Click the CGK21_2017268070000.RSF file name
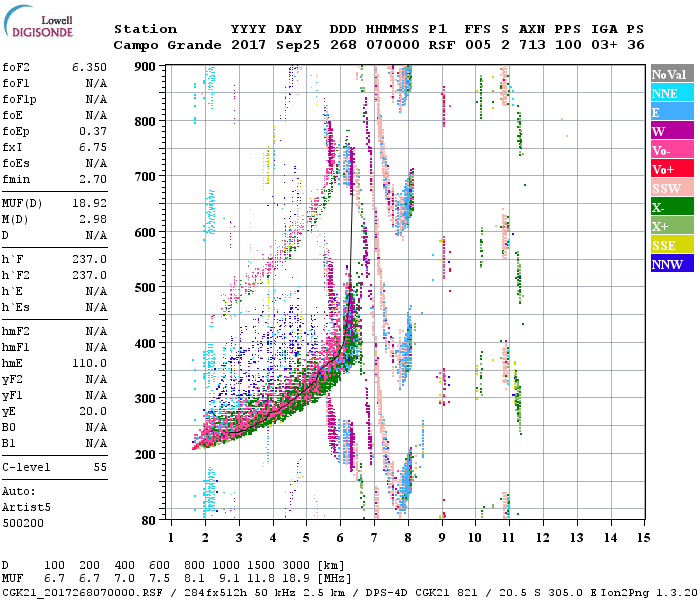Screen dimensions: 700x600 [82, 592]
